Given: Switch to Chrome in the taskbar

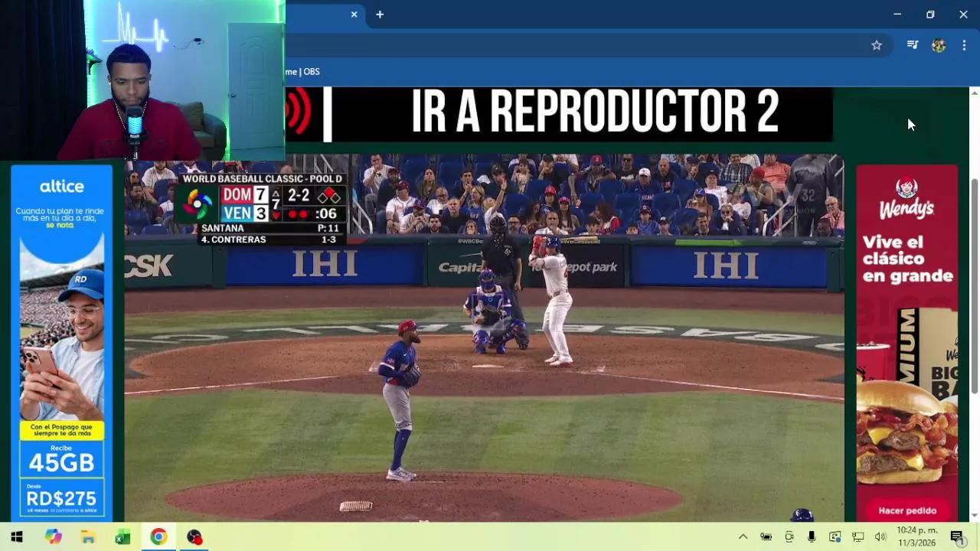Looking at the screenshot, I should point(158,537).
